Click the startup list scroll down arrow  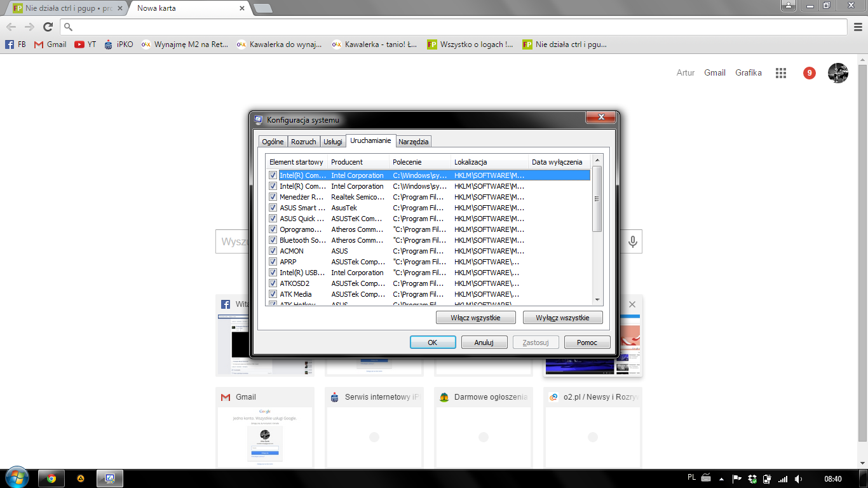coord(597,299)
